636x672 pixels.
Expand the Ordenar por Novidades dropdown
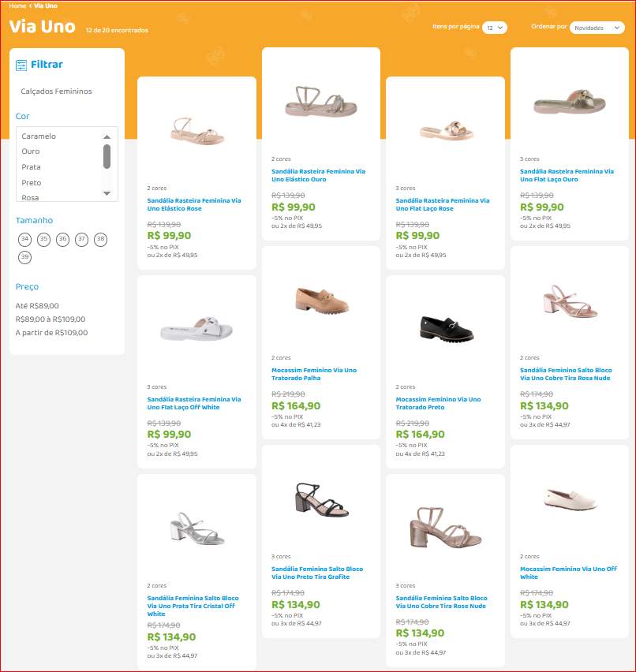pos(597,28)
